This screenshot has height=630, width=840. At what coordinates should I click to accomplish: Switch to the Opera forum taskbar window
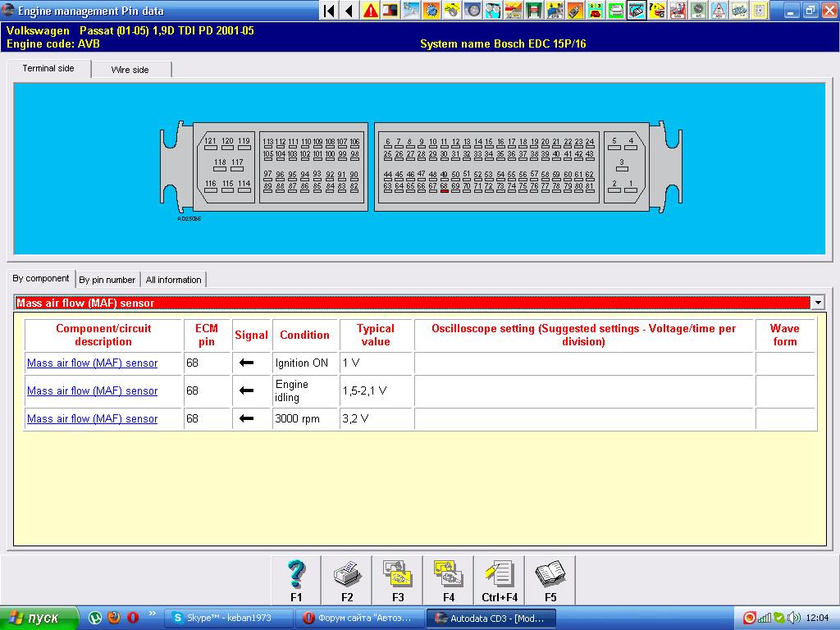click(360, 619)
